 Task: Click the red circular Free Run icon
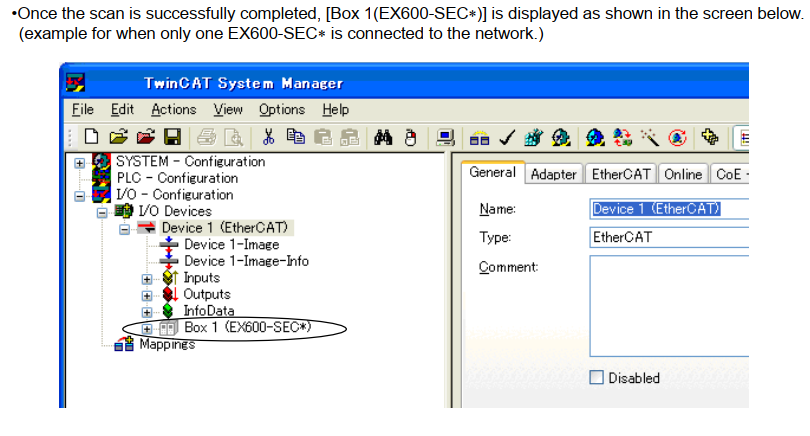677,138
